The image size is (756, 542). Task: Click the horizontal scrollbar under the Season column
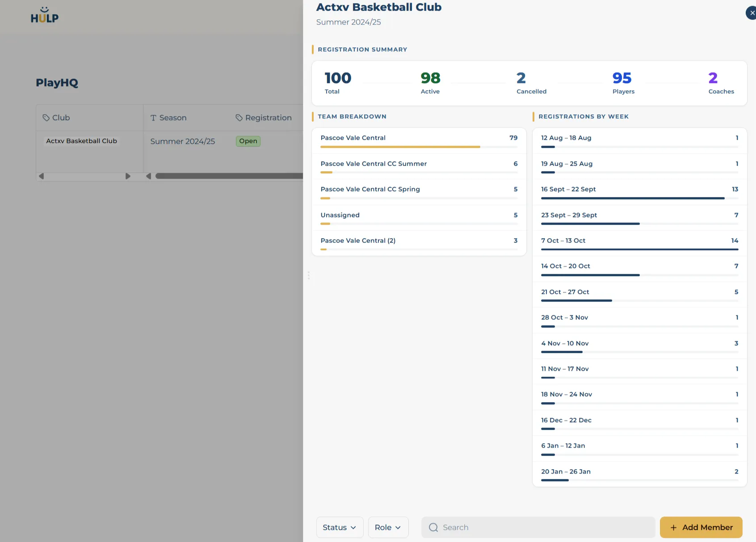click(229, 176)
